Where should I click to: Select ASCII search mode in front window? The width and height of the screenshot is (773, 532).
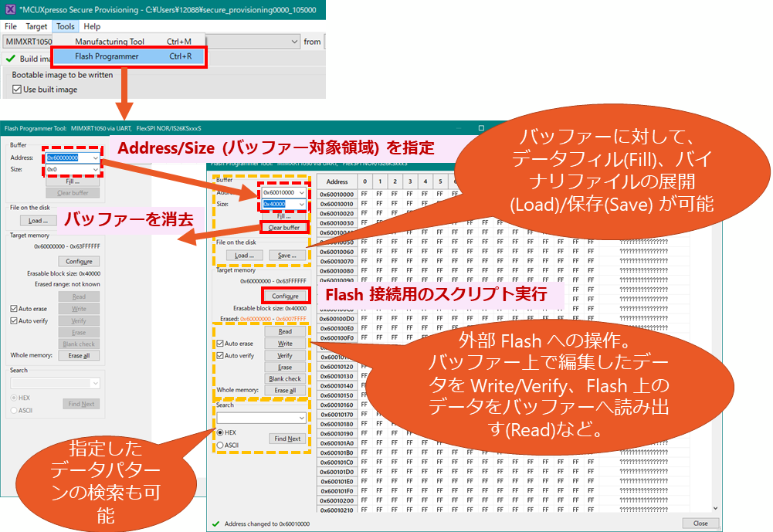pyautogui.click(x=221, y=445)
